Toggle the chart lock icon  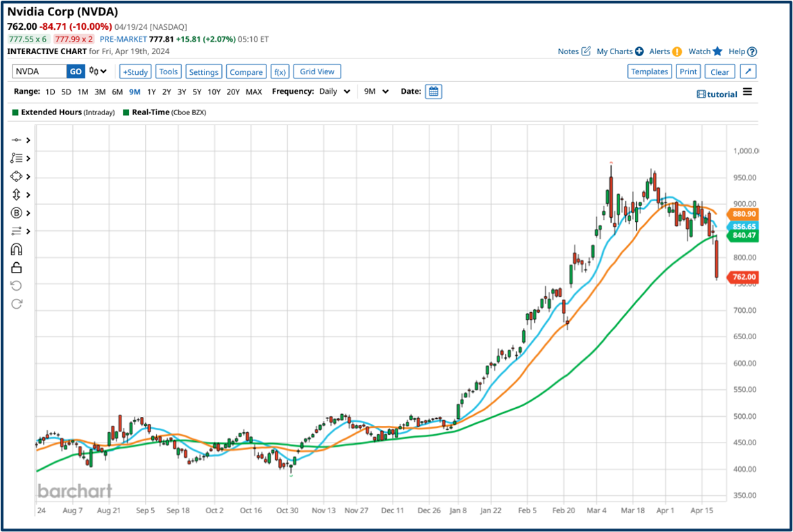[x=17, y=266]
